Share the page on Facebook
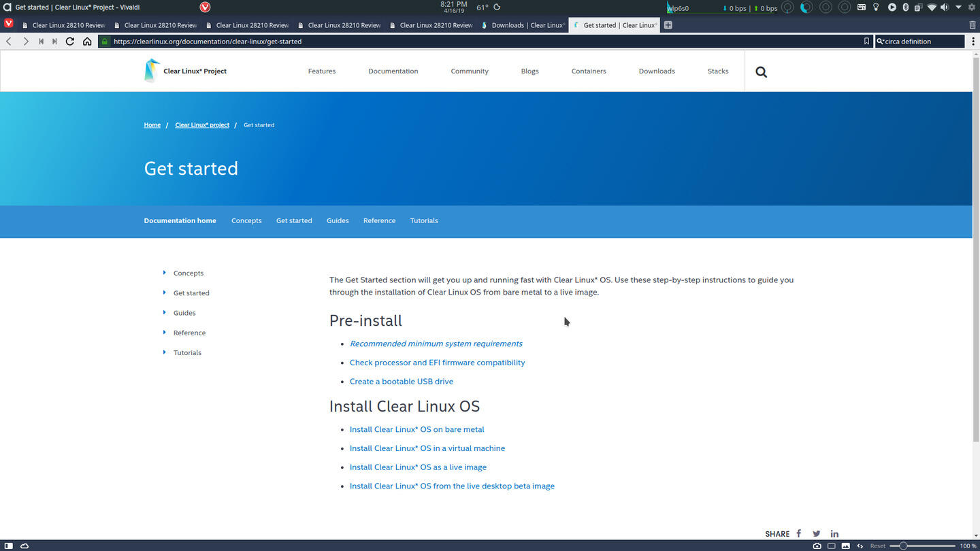 (x=799, y=533)
